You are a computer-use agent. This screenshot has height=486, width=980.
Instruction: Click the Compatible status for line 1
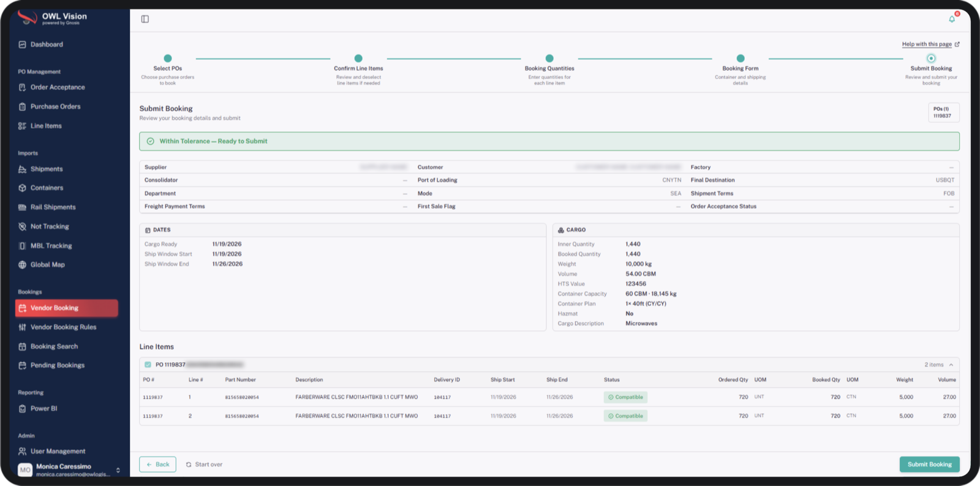[625, 397]
